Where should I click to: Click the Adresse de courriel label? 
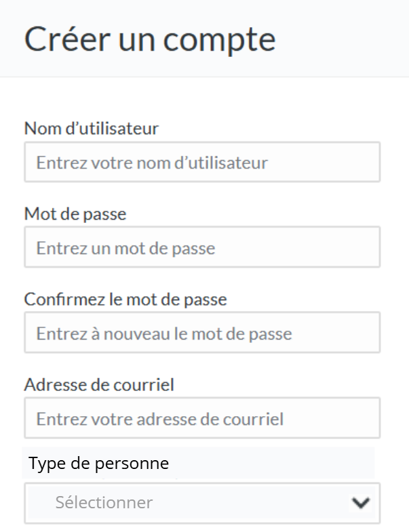point(99,384)
